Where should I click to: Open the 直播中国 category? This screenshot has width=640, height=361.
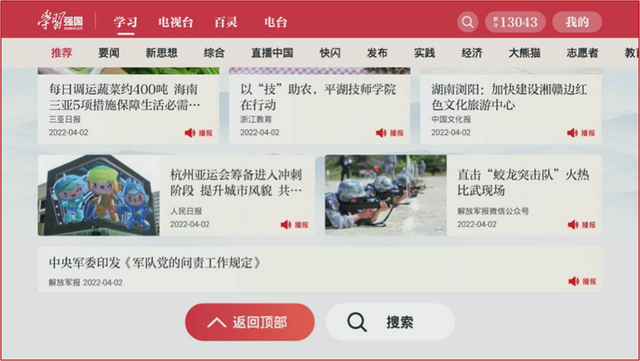(x=272, y=53)
